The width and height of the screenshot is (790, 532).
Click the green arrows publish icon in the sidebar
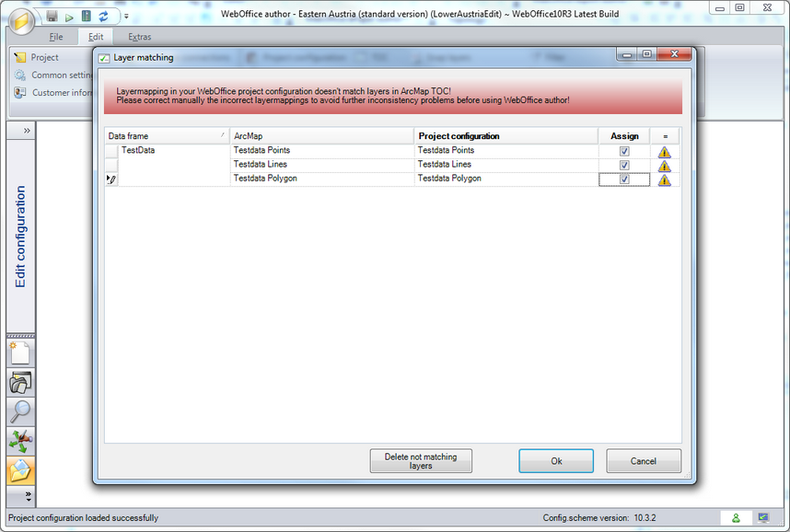(19, 442)
